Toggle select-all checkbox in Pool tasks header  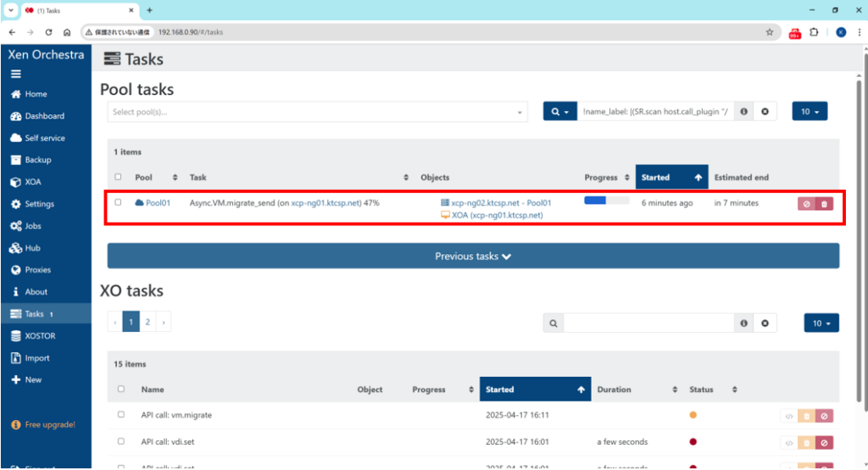(x=119, y=178)
